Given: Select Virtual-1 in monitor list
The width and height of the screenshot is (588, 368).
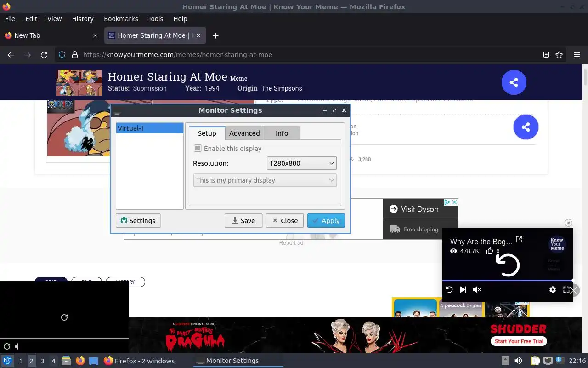Looking at the screenshot, I should click(149, 128).
